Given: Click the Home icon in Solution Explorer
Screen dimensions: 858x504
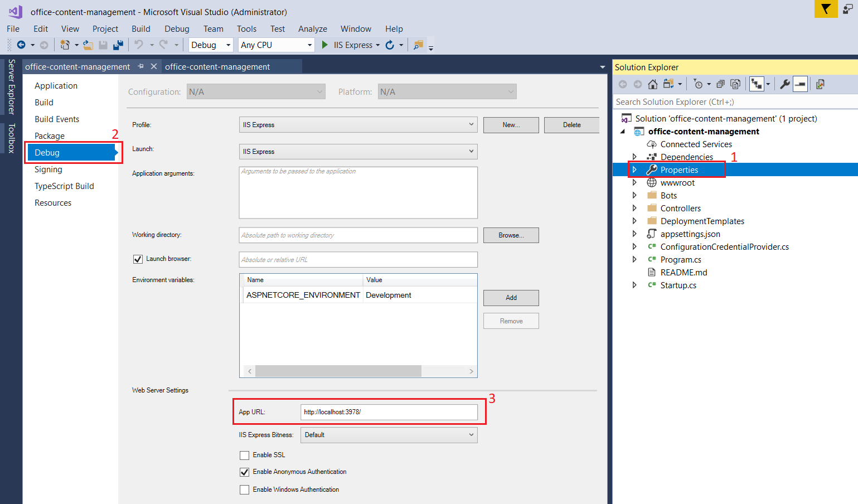Looking at the screenshot, I should 652,84.
